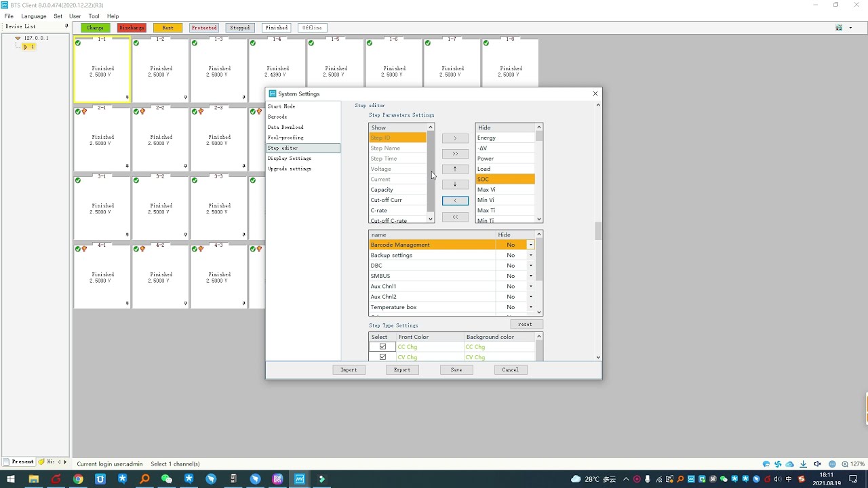Switch to BTS Client taskbar icon
The height and width of the screenshot is (488, 868).
pos(300,479)
